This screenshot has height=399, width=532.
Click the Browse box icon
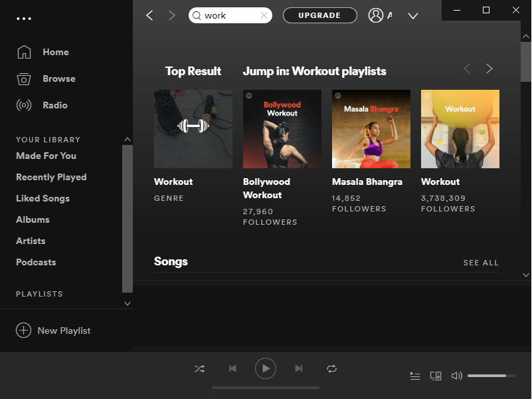tap(24, 78)
